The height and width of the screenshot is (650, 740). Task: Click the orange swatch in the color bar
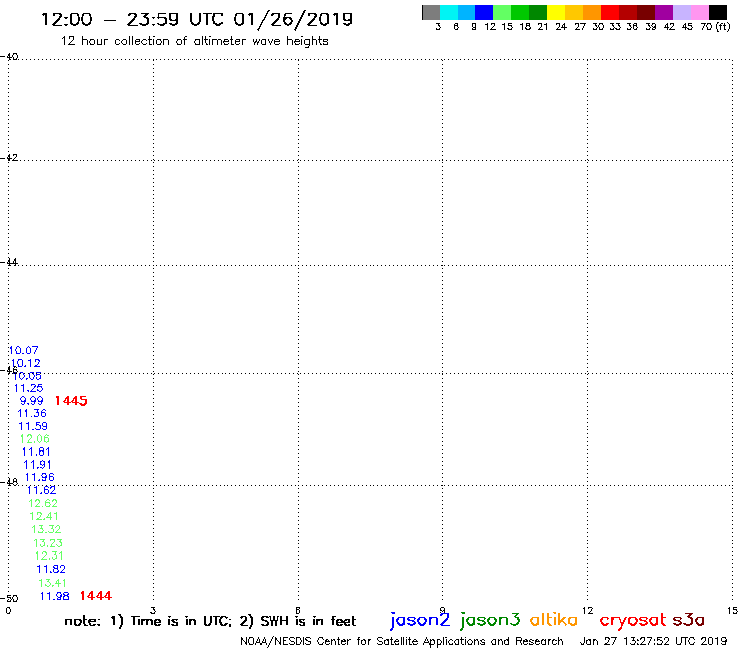[592, 12]
